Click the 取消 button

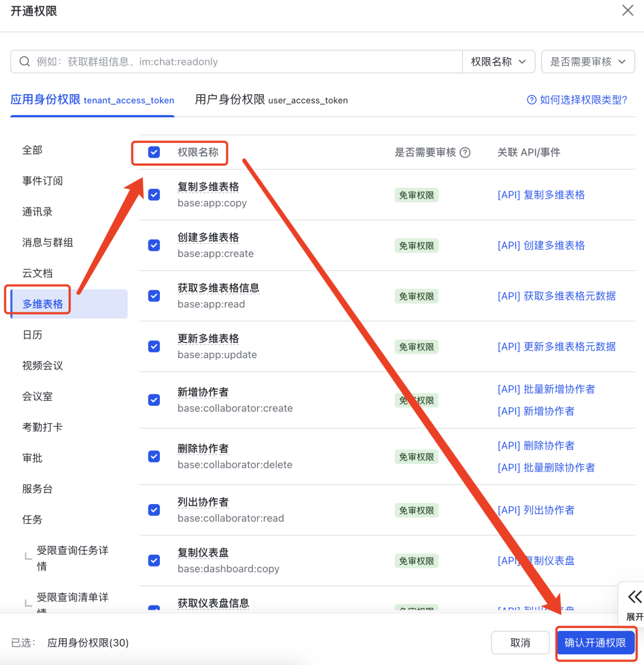tap(520, 642)
